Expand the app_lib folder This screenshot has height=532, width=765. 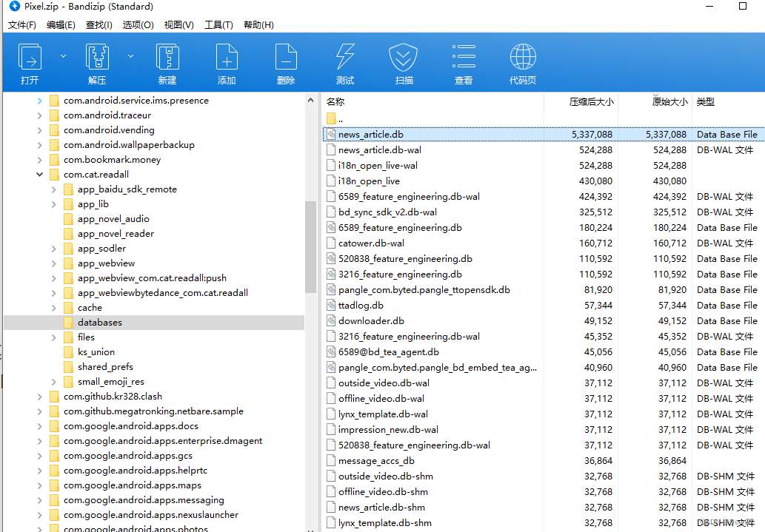pyautogui.click(x=53, y=204)
